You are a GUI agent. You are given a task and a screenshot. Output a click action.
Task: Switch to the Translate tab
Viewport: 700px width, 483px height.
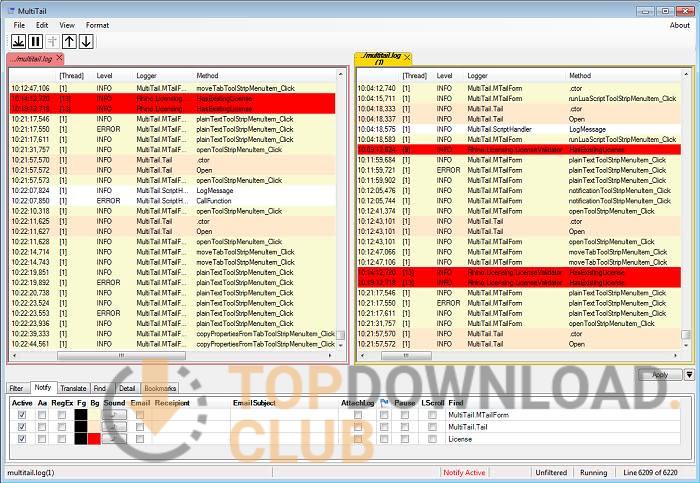coord(73,388)
